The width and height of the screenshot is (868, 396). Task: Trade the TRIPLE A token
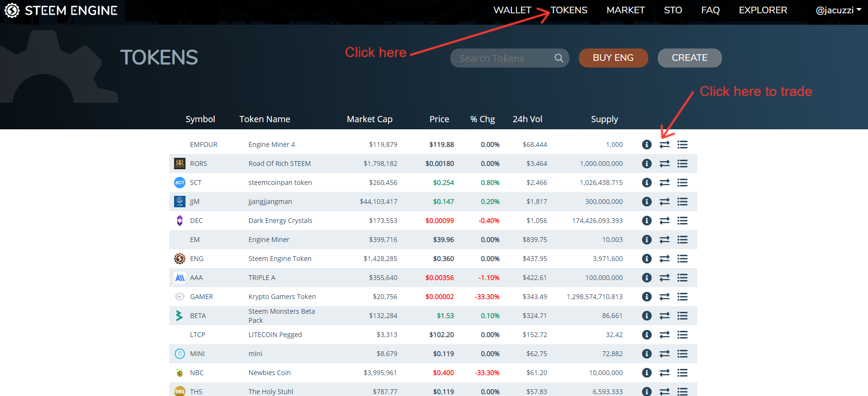[x=664, y=278]
